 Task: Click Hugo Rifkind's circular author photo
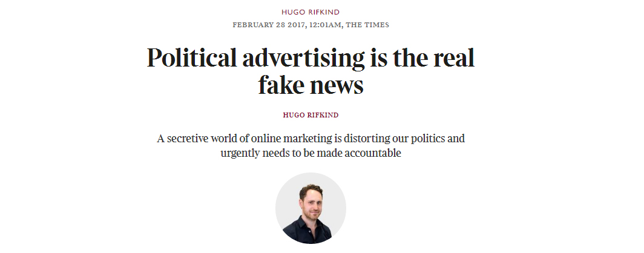(x=310, y=208)
